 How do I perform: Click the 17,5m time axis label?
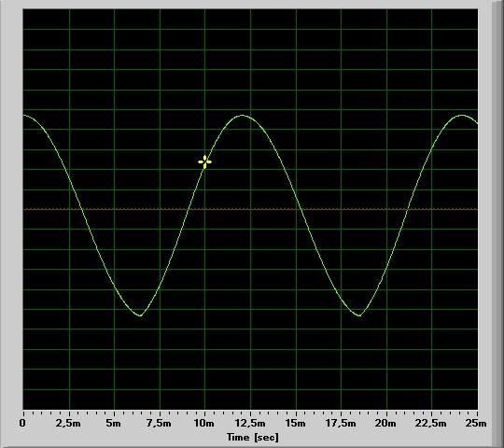click(x=341, y=423)
